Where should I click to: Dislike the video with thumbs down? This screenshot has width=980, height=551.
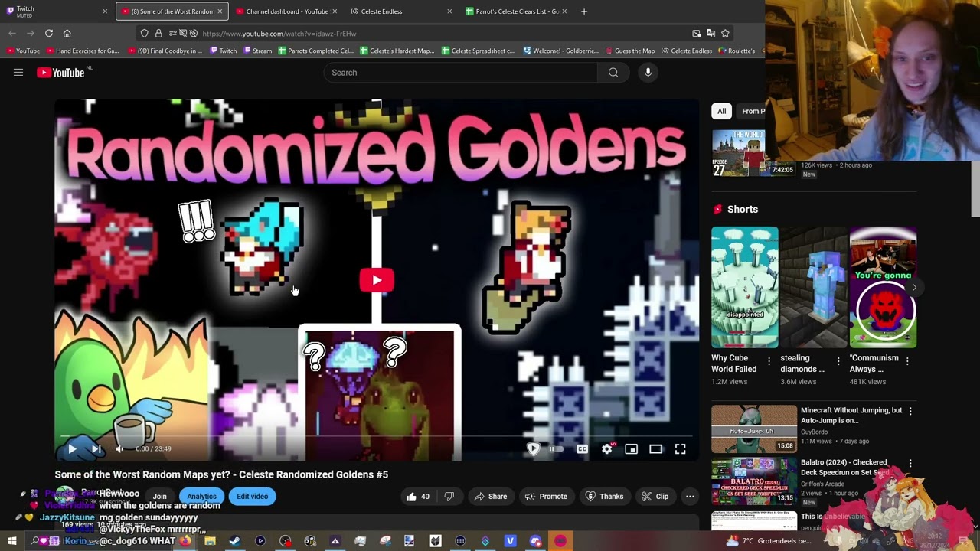coord(449,497)
